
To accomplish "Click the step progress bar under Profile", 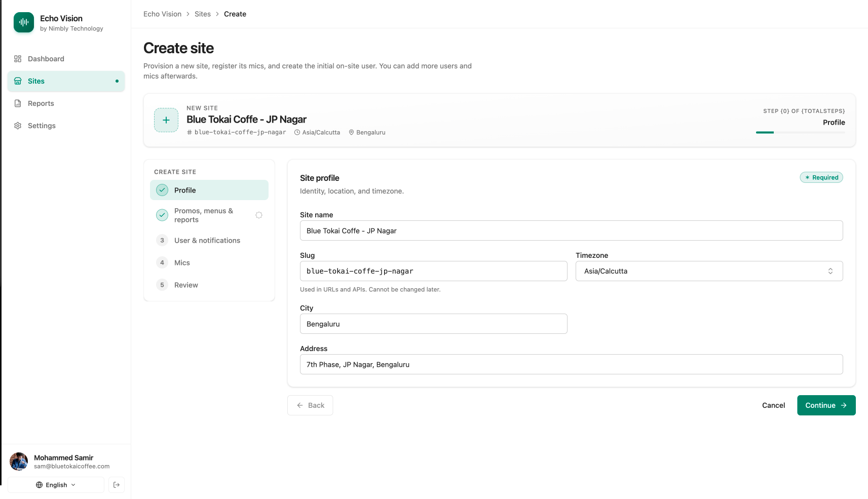I will pos(801,132).
